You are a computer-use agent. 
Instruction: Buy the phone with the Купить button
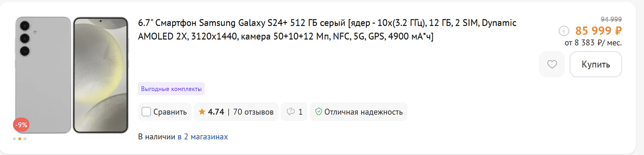(x=596, y=64)
